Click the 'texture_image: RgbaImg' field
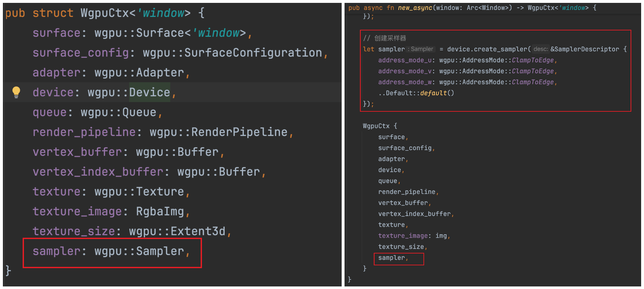 click(x=111, y=212)
